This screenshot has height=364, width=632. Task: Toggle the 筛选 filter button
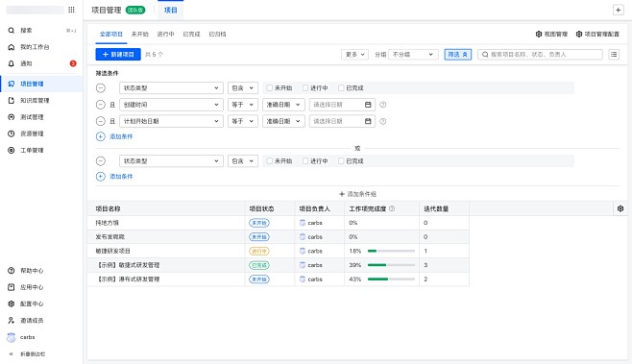coord(458,54)
